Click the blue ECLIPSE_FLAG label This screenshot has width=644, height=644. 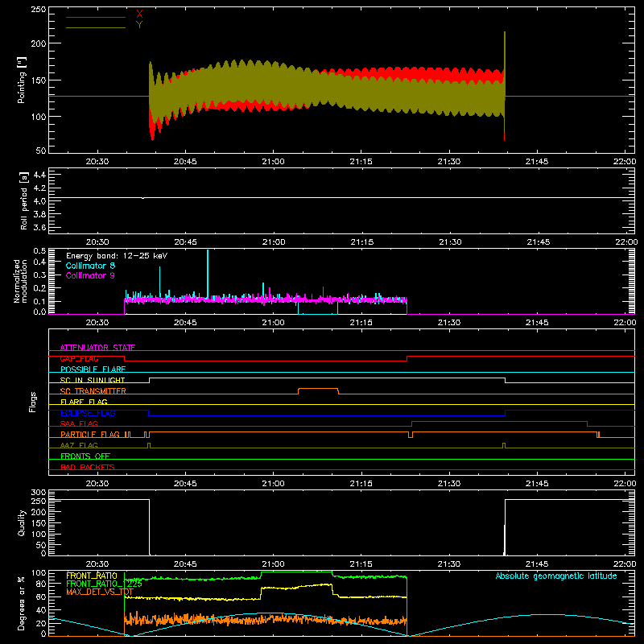pos(88,413)
